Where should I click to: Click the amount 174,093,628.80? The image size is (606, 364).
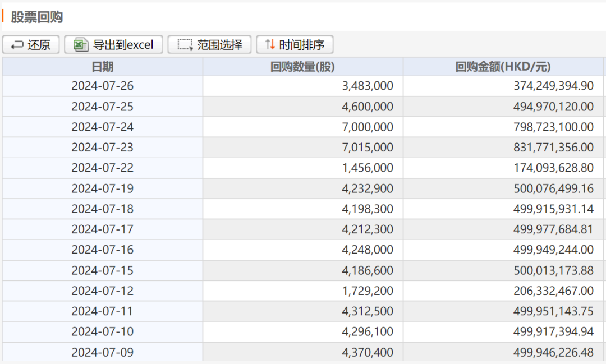[x=553, y=168]
